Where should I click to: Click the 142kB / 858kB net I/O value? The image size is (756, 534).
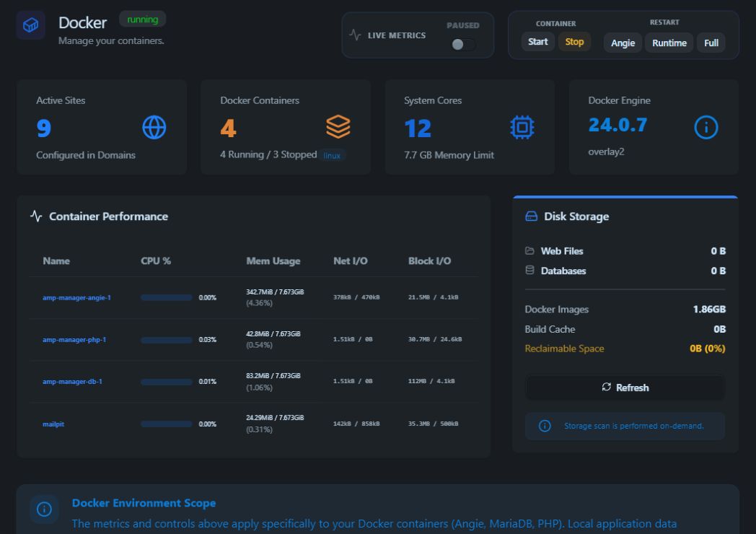(356, 424)
